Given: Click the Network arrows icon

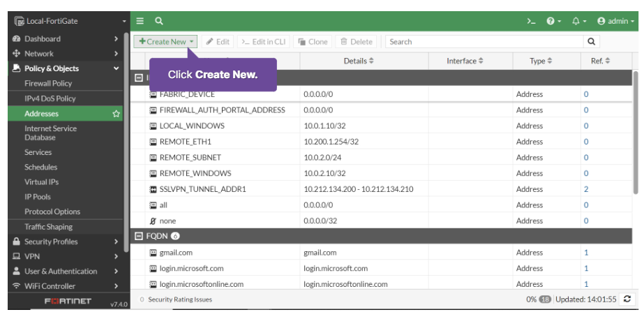Looking at the screenshot, I should tap(17, 54).
